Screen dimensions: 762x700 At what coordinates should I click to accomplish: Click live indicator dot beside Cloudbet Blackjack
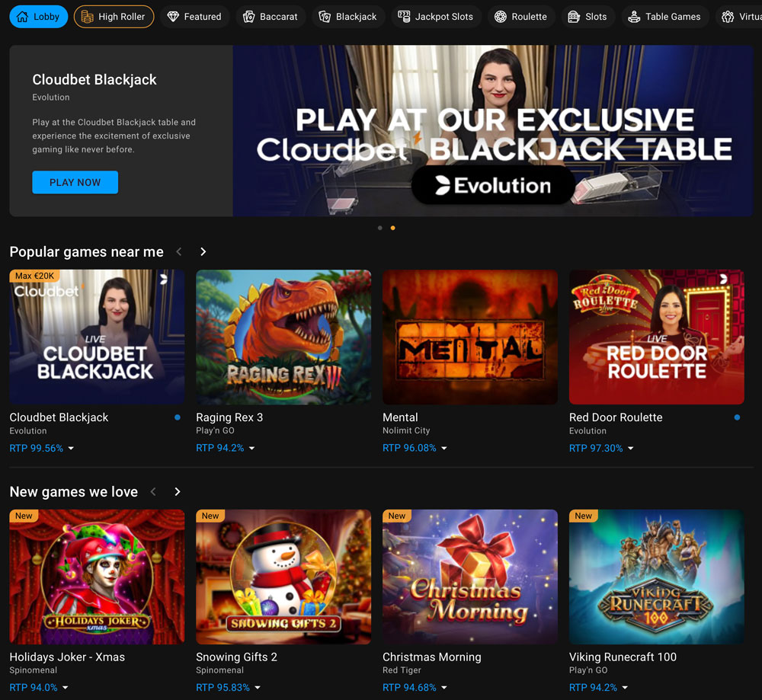[178, 417]
